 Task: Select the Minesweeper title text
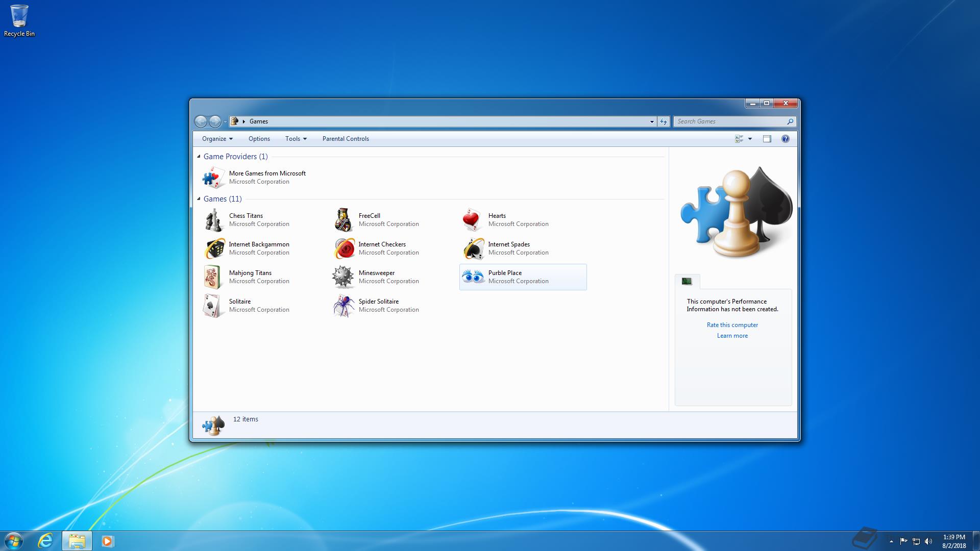[377, 273]
